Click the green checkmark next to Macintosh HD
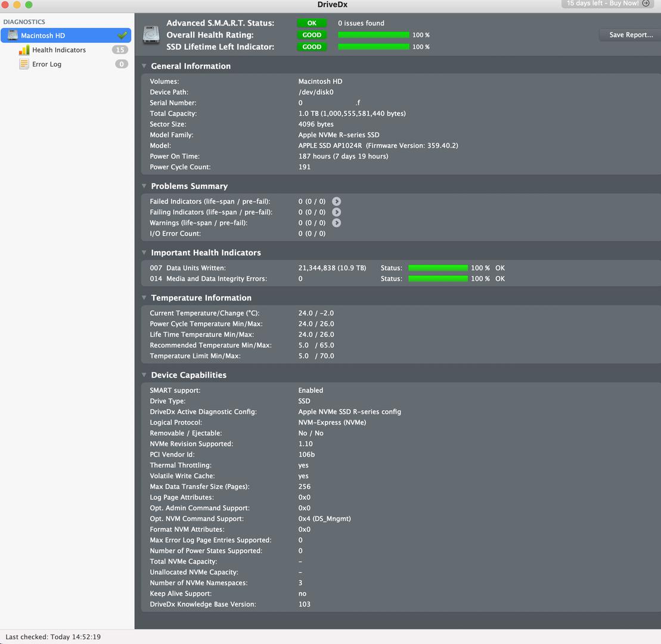 pyautogui.click(x=122, y=35)
